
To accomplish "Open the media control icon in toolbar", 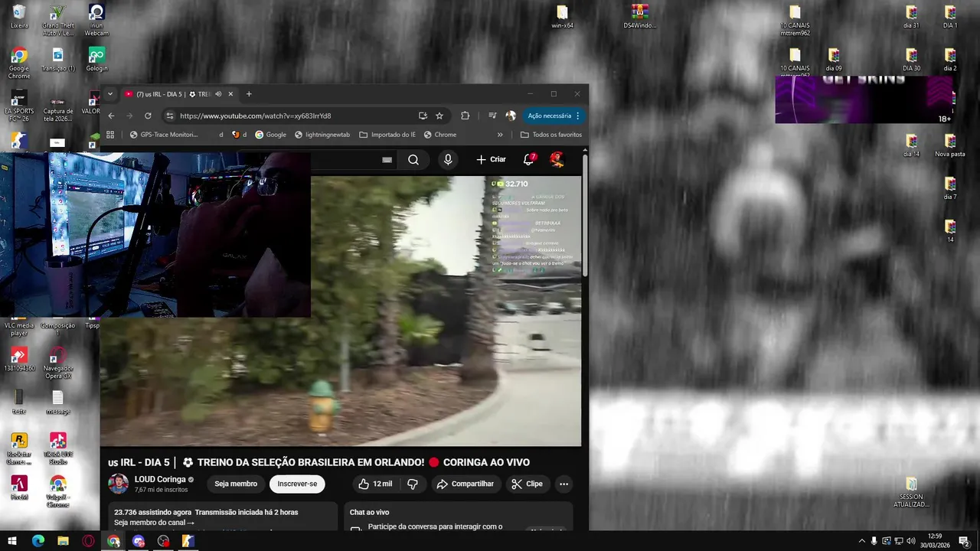I will point(492,116).
